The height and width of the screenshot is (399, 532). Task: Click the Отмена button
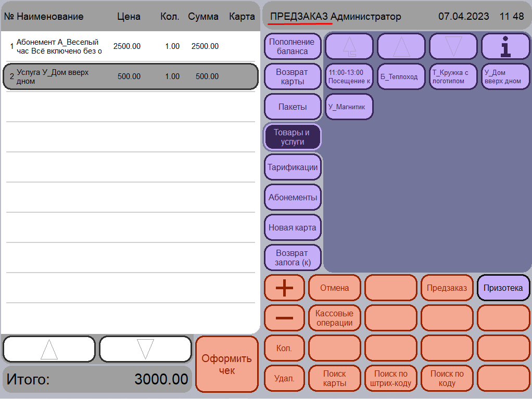[x=335, y=288]
